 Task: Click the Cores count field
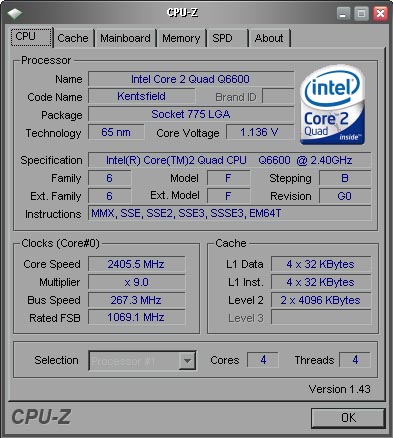click(x=263, y=360)
